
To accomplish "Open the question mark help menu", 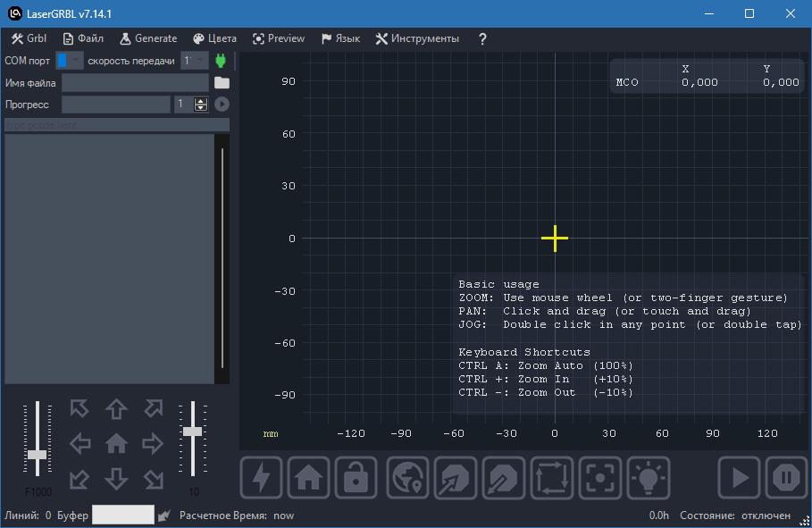I will [482, 38].
